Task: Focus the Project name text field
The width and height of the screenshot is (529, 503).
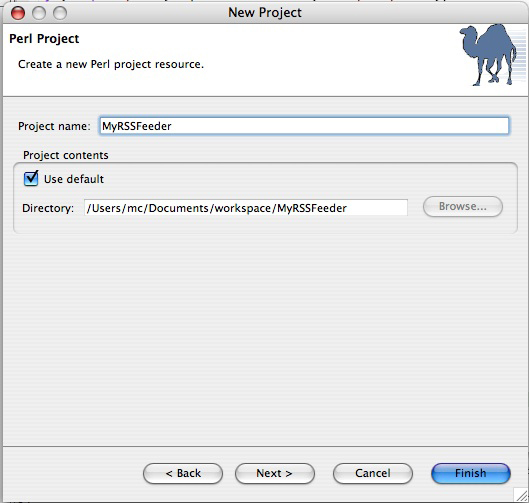Action: tap(304, 126)
